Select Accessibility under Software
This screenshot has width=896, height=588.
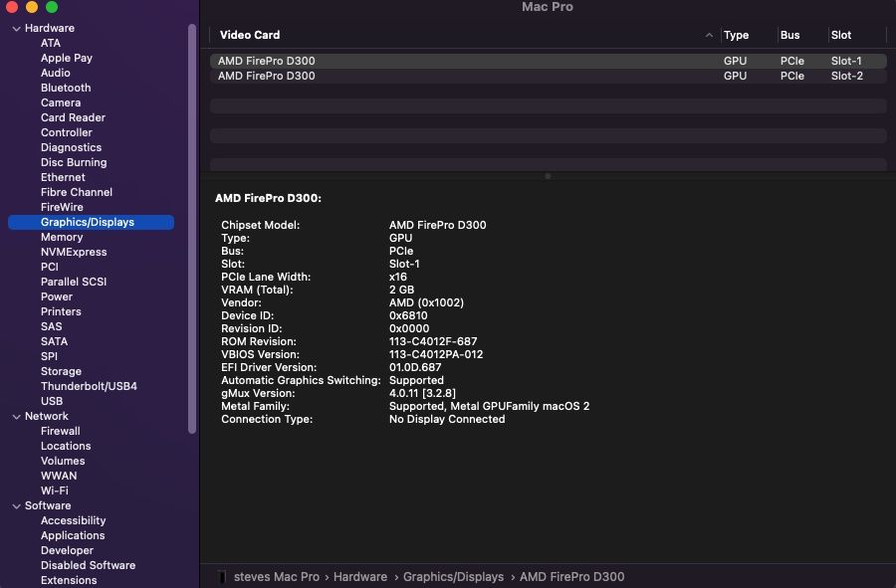[73, 520]
